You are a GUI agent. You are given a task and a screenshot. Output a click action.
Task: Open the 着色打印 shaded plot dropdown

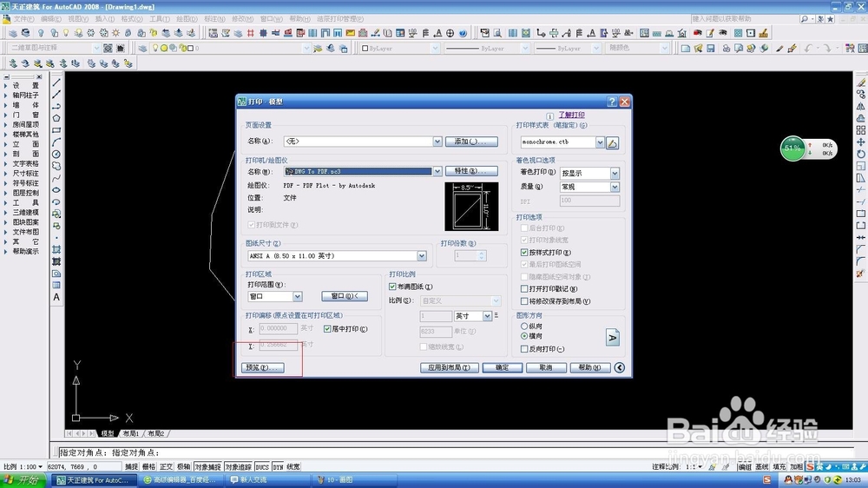615,174
